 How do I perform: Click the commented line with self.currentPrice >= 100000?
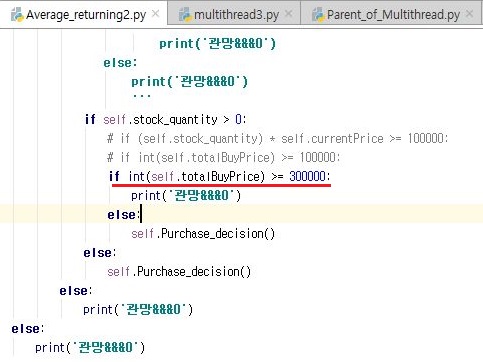[x=277, y=138]
